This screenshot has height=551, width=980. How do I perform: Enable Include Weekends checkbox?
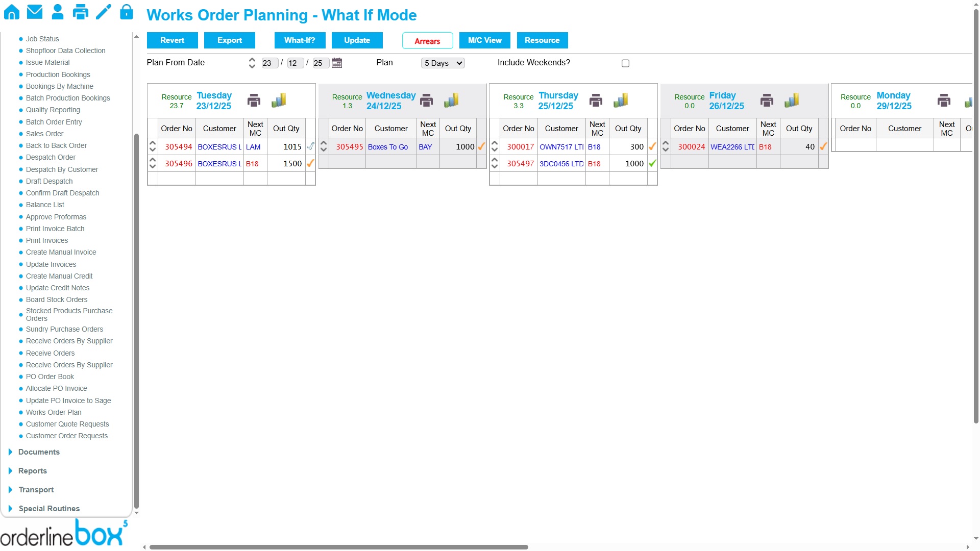pos(625,63)
